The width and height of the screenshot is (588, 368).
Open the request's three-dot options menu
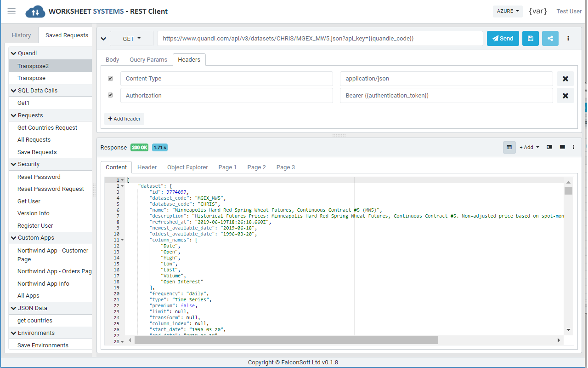pos(568,39)
